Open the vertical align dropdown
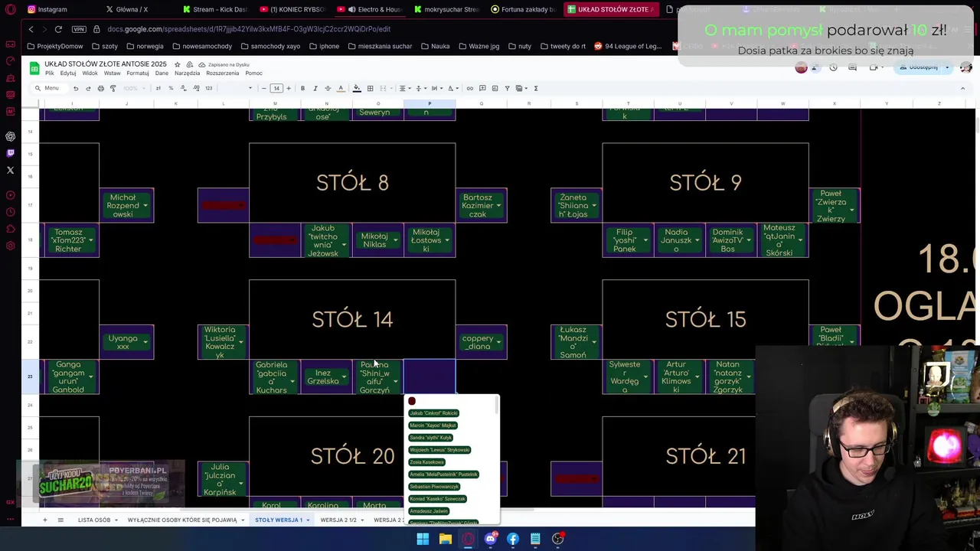 click(420, 88)
